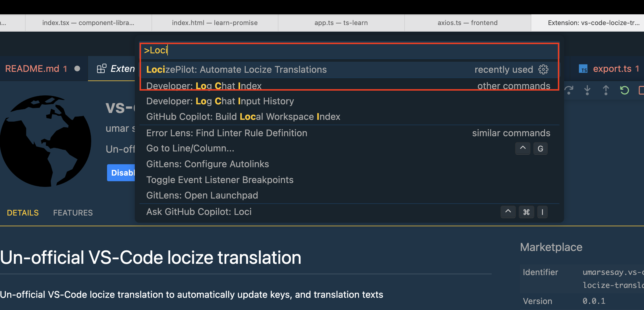
Task: Select Developer: Log Chat Index command
Action: pos(349,86)
